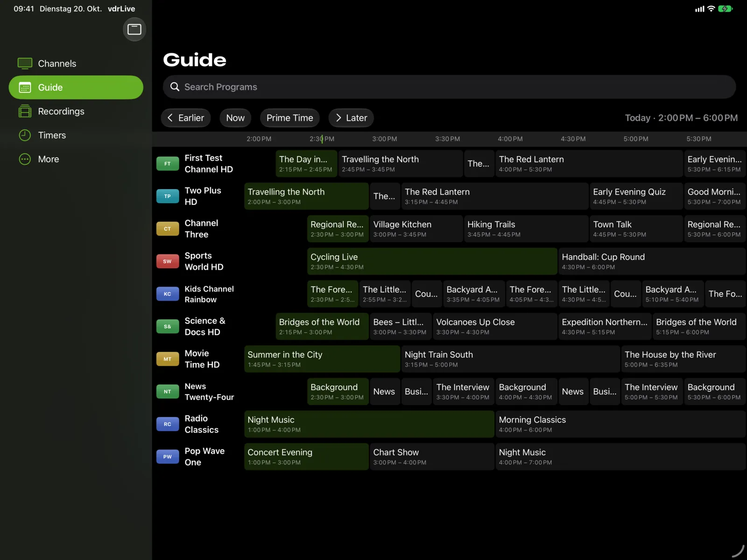Image resolution: width=747 pixels, height=560 pixels.
Task: Select First Test Channel HD name
Action: [x=209, y=164]
